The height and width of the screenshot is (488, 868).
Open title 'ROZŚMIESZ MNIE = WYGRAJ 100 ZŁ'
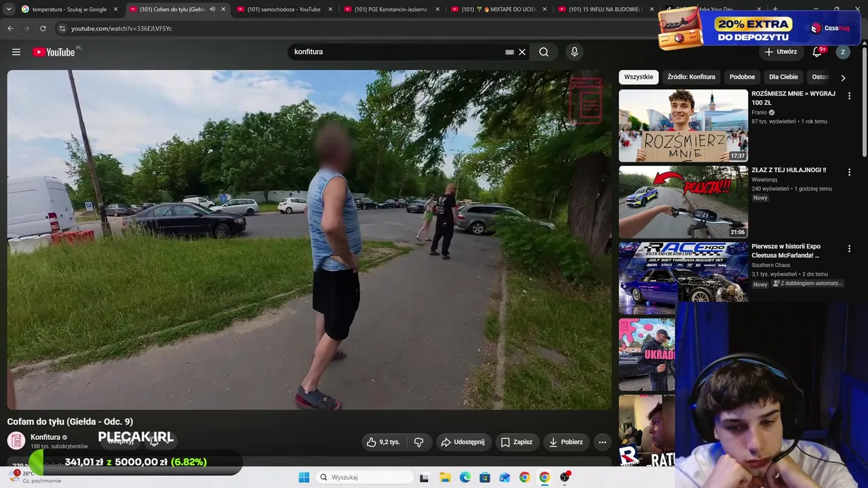click(793, 98)
